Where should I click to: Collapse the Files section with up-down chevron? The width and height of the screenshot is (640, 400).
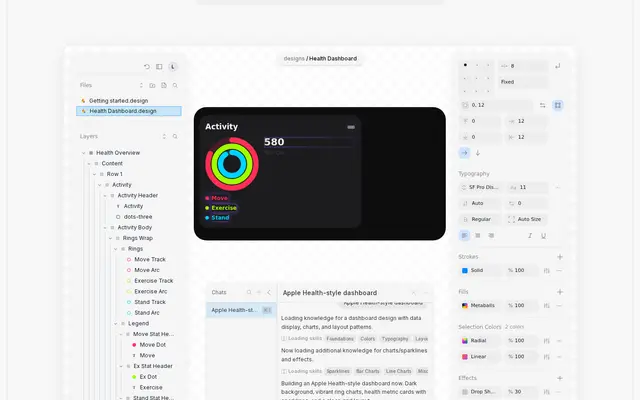tap(141, 85)
